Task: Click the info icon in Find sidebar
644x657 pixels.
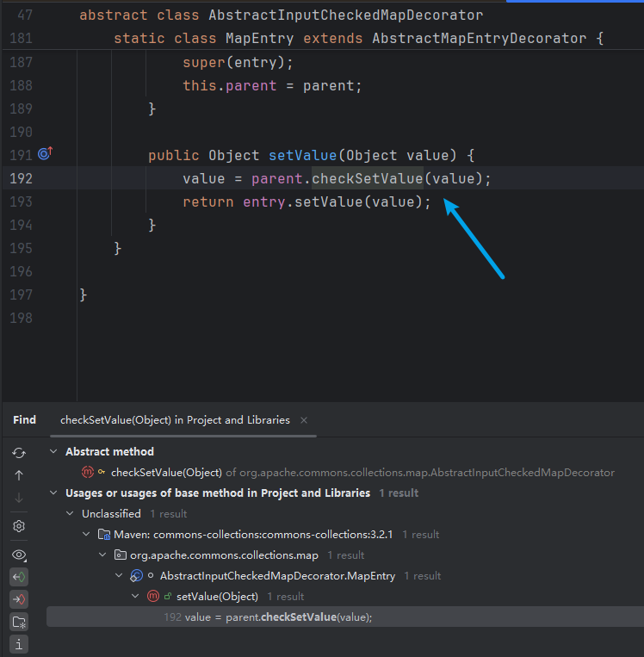Action: (x=19, y=644)
